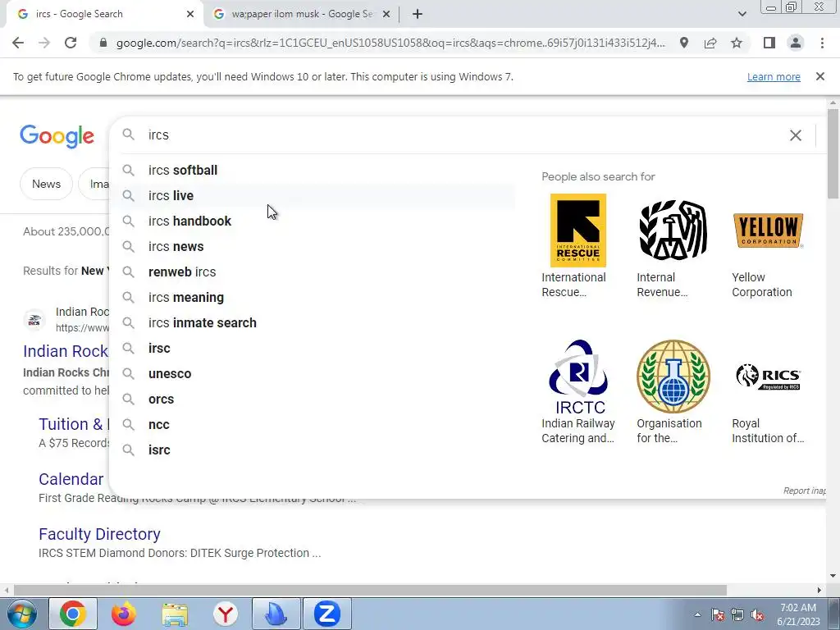Screen dimensions: 840x630
Task: Share this page via share icon
Action: (710, 43)
